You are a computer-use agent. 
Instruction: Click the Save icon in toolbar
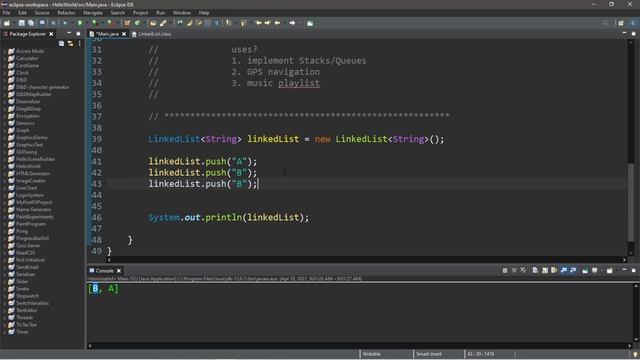coord(22,23)
